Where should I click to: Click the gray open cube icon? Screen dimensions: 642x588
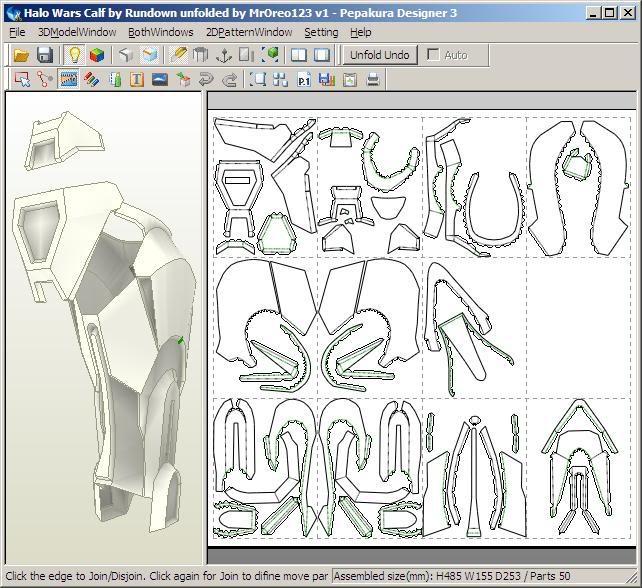pos(126,55)
